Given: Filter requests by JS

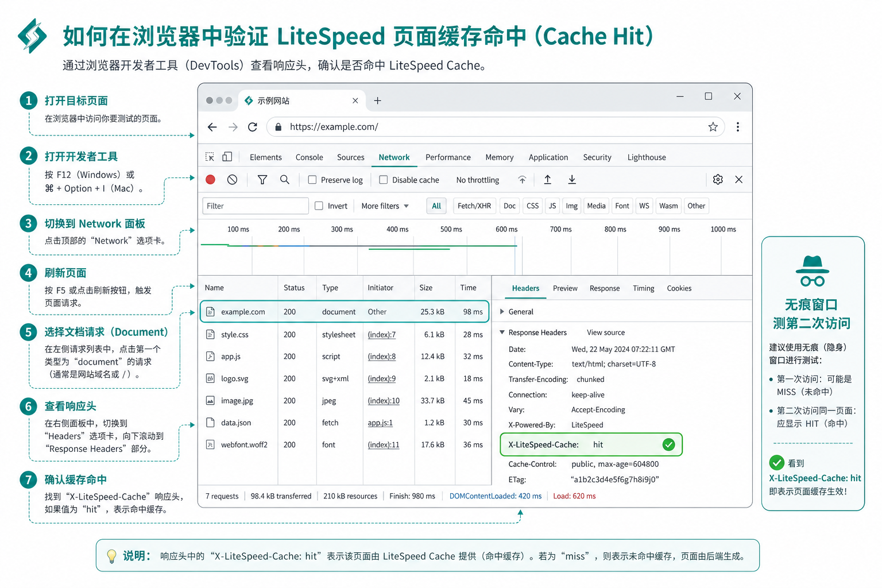Looking at the screenshot, I should click(x=552, y=206).
